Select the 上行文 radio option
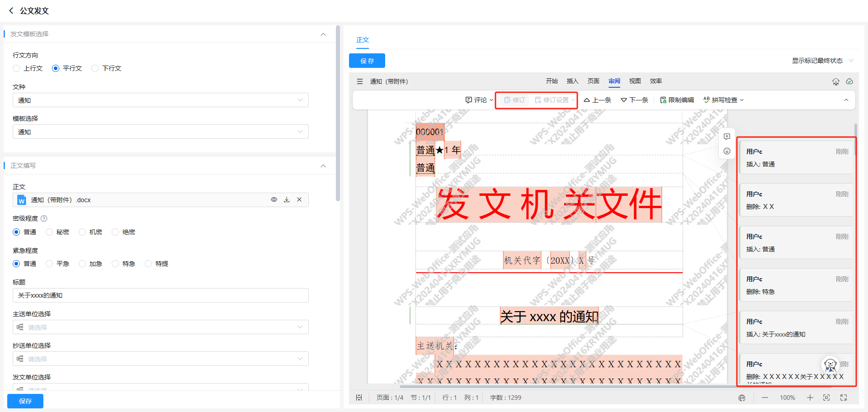Screen dimensions: 868x412 (x=17, y=68)
